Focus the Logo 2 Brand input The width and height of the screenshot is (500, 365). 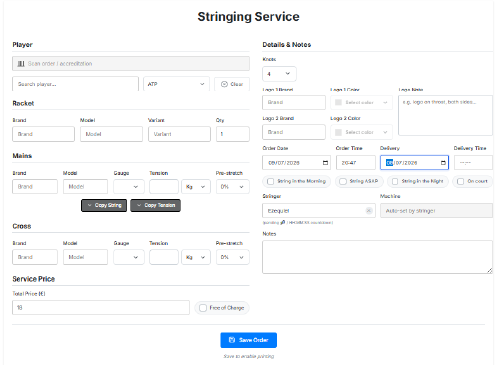(294, 132)
